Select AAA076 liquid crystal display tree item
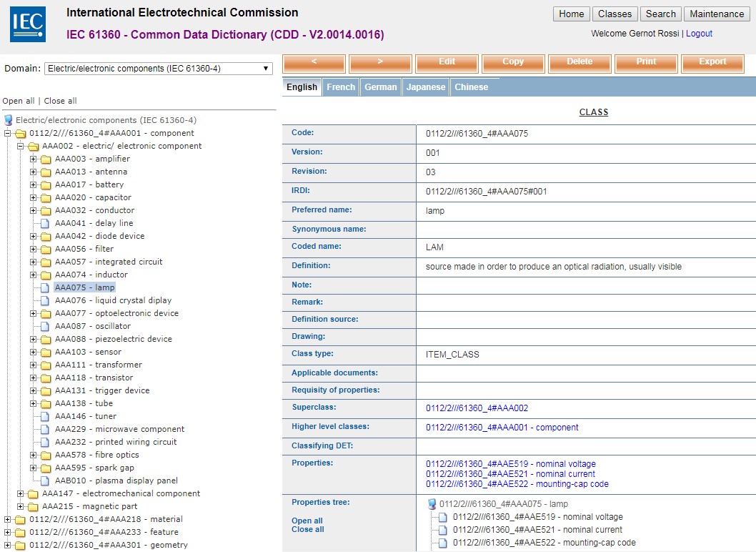The width and height of the screenshot is (756, 552). [113, 300]
